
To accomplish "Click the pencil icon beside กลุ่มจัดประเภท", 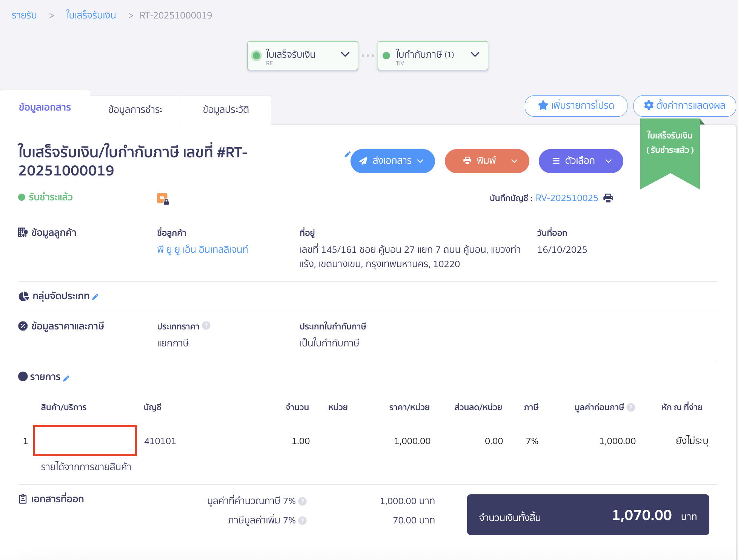I will [x=96, y=296].
